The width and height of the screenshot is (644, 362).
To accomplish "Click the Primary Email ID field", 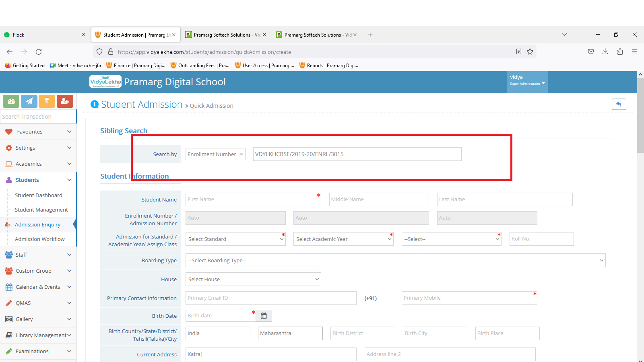I will pos(271,298).
